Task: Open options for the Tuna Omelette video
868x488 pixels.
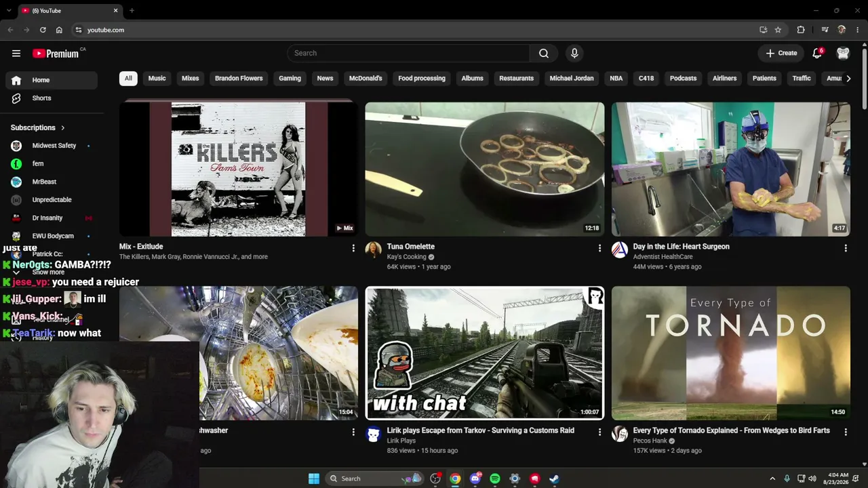Action: 599,249
